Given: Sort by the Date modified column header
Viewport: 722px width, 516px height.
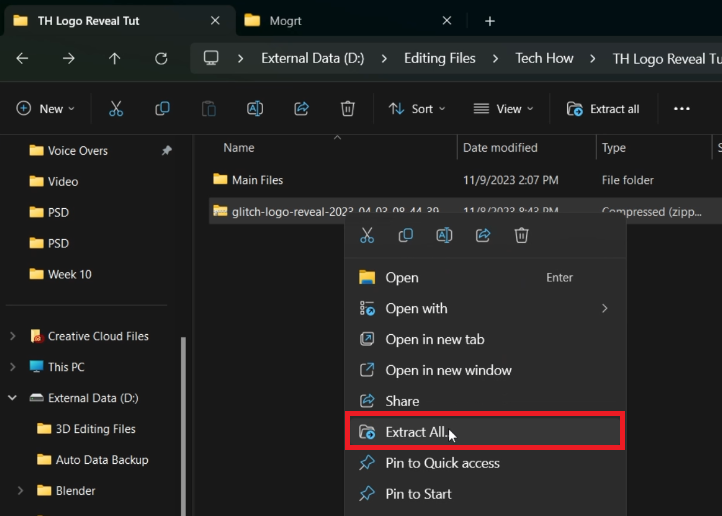Looking at the screenshot, I should point(500,148).
